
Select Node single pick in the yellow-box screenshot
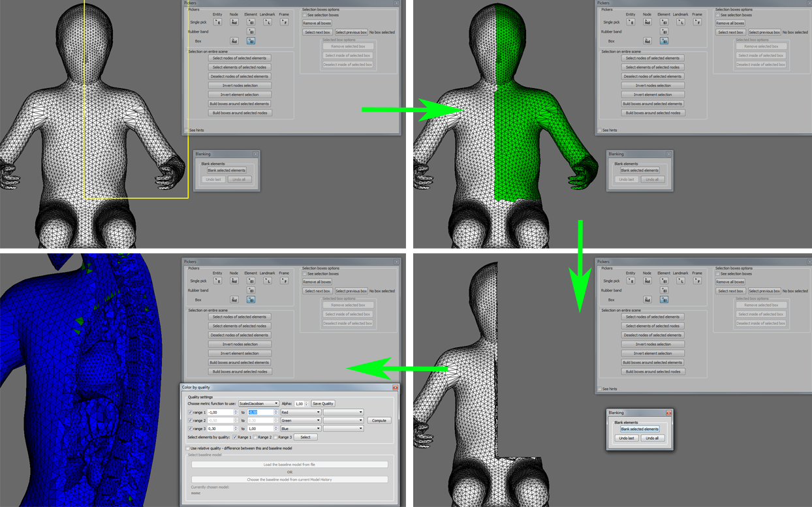tap(234, 22)
